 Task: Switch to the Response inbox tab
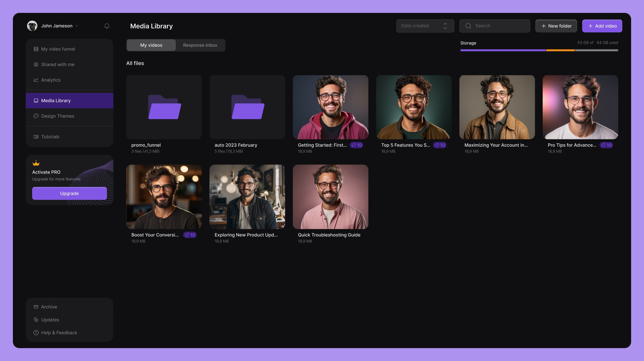click(x=200, y=45)
